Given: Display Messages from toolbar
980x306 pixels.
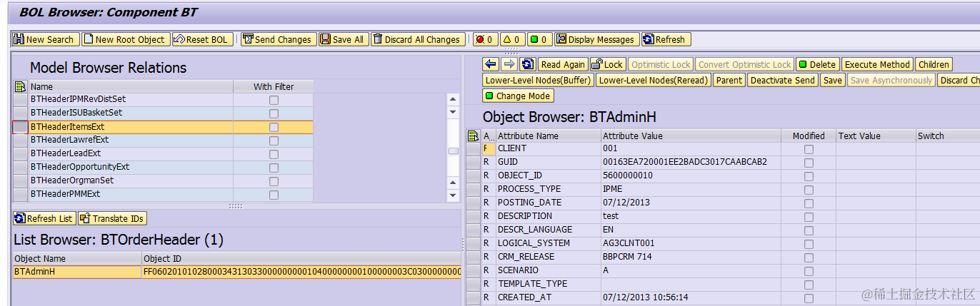Looking at the screenshot, I should [x=596, y=39].
